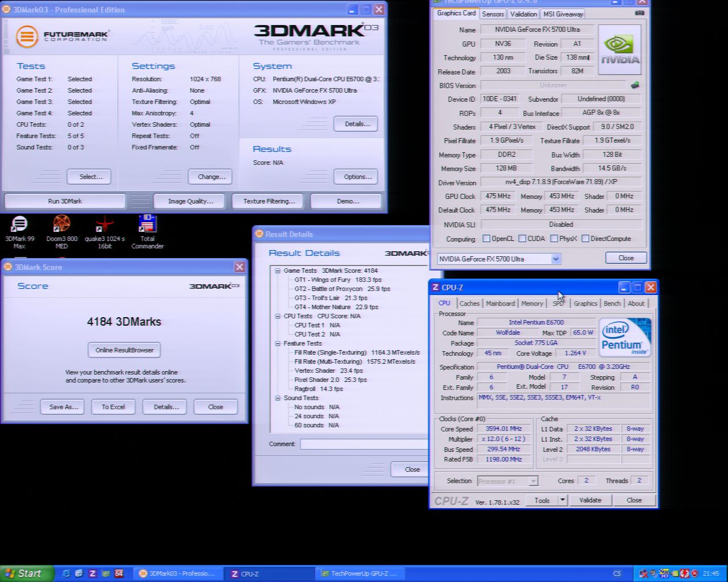728x582 pixels.
Task: Open the Memory tab in CPU-Z
Action: 532,304
